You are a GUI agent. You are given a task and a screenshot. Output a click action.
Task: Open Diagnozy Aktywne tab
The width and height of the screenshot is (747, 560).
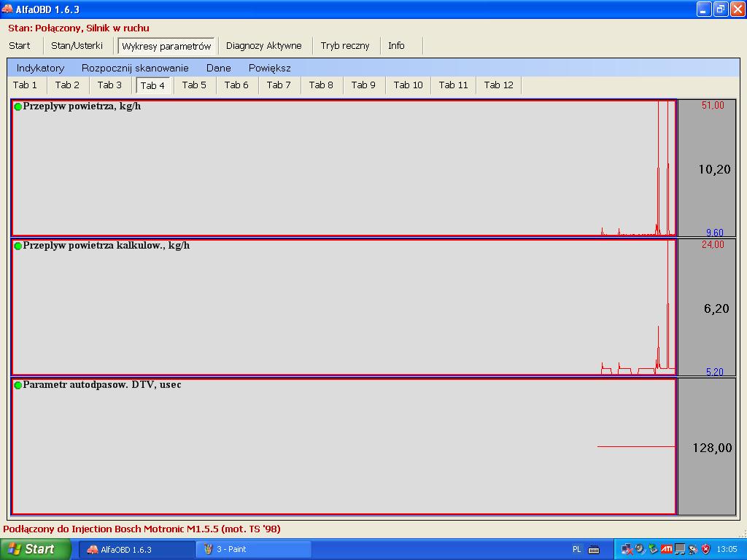tap(264, 46)
